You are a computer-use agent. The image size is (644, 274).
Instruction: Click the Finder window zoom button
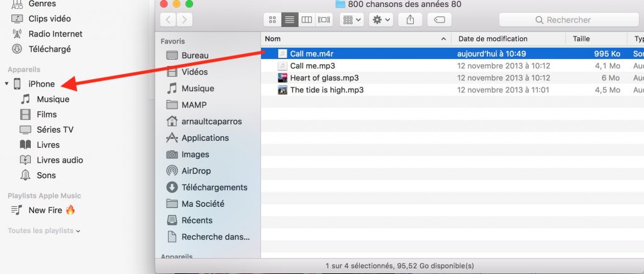pos(189,4)
